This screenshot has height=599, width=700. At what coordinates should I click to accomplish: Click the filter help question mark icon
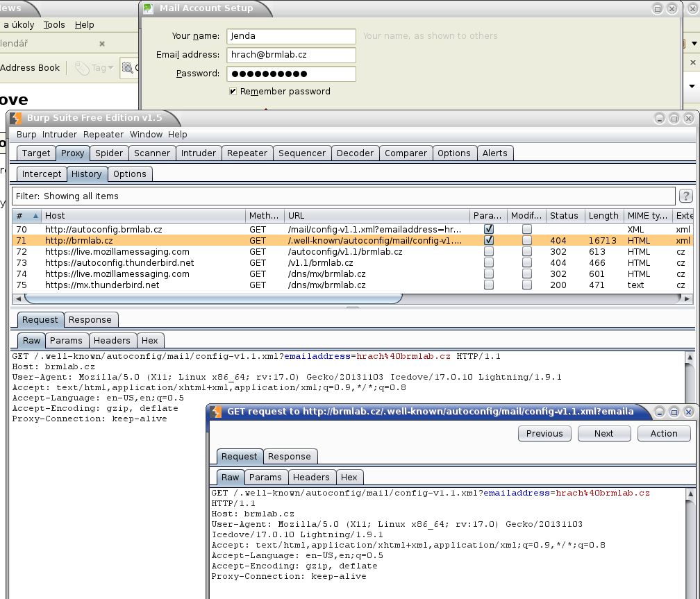(x=685, y=196)
